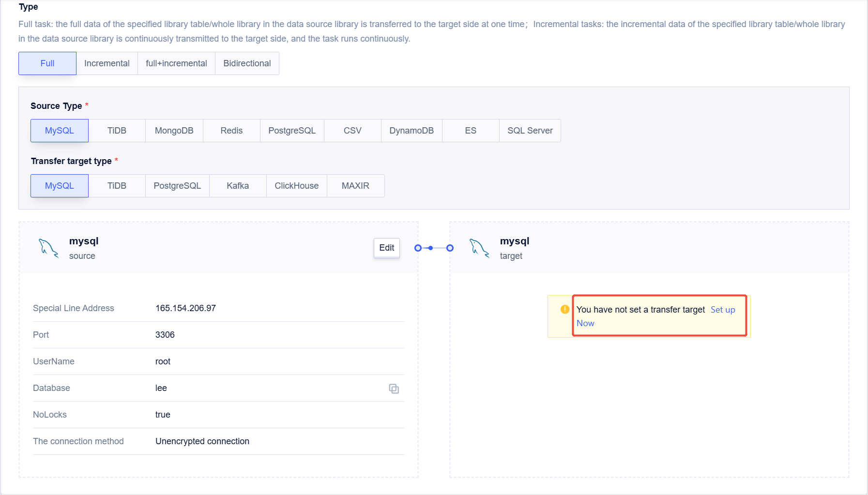Select the Full task type

point(47,63)
